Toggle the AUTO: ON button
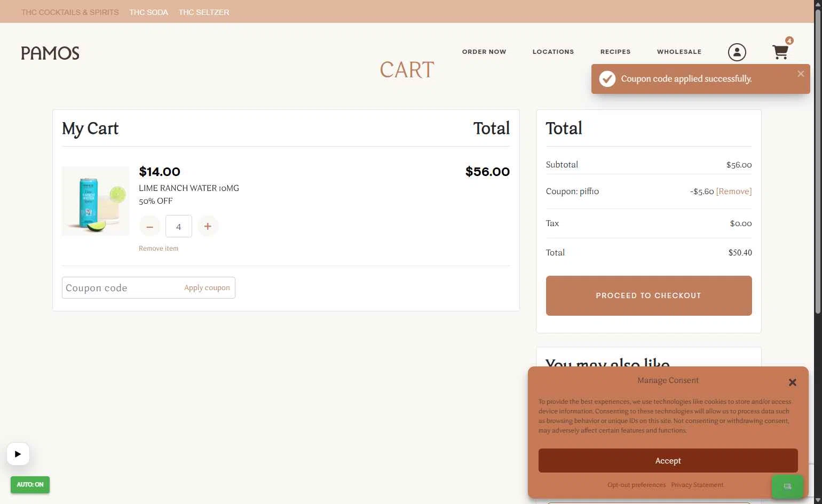 pos(30,484)
